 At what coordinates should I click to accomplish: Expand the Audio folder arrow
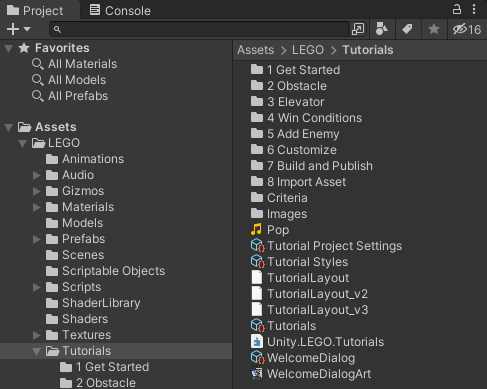click(37, 175)
